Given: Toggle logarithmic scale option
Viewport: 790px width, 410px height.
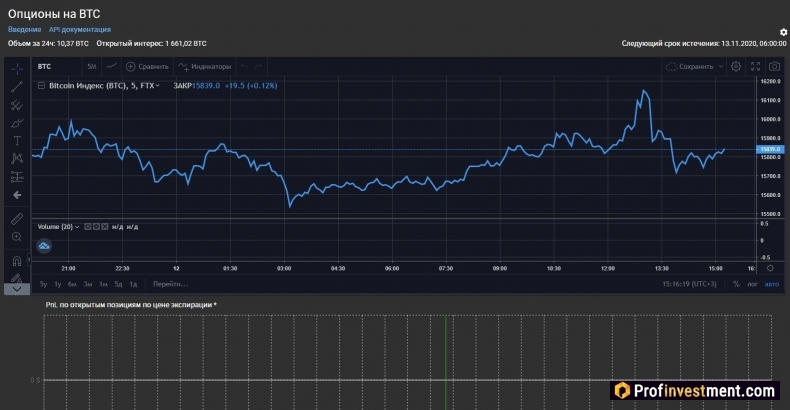Looking at the screenshot, I should (752, 284).
